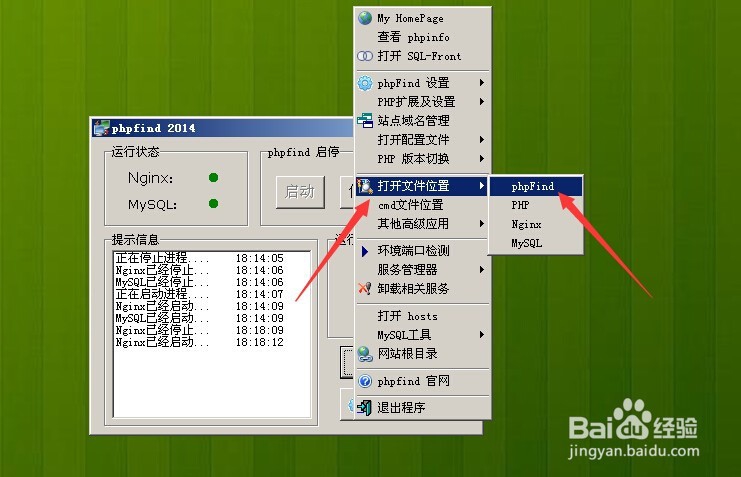The image size is (741, 477).
Task: Click the Nginx green status indicator
Action: coord(213,177)
